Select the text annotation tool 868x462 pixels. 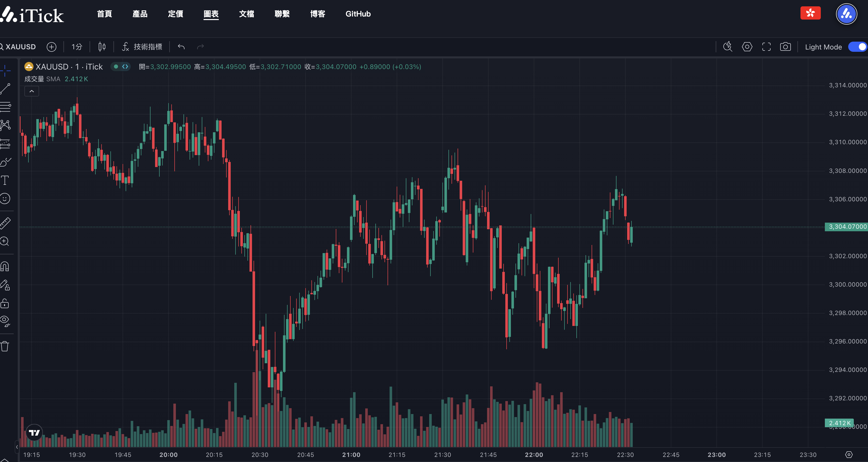[5, 180]
